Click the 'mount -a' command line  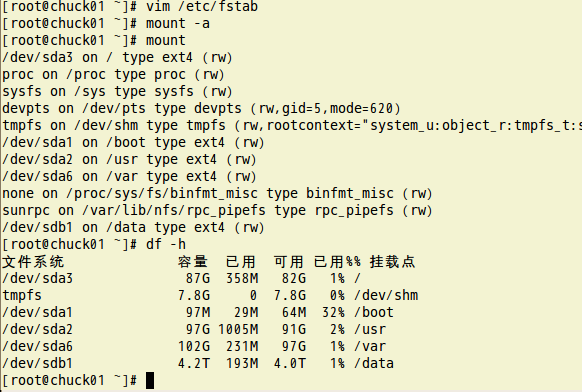tap(106, 23)
